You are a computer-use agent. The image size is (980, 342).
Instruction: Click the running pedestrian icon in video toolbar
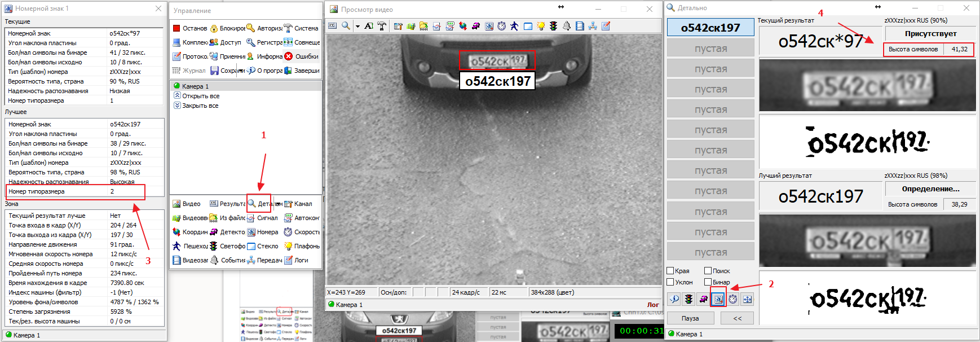pyautogui.click(x=514, y=26)
